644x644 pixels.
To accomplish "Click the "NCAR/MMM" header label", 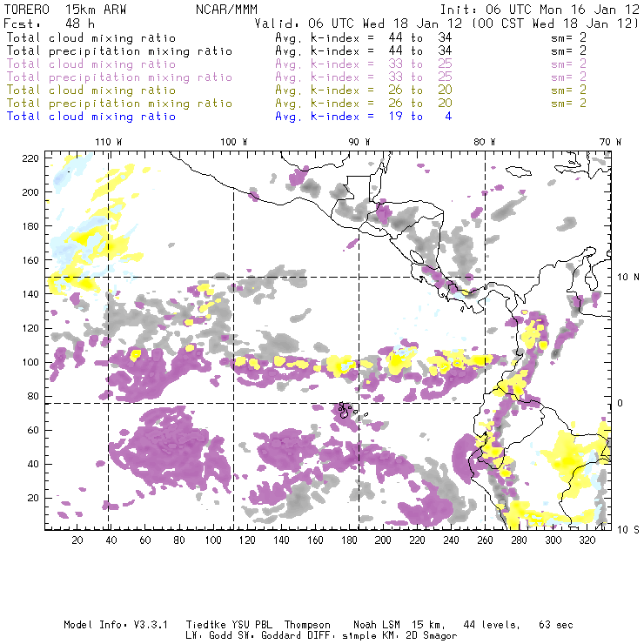I will [x=226, y=10].
